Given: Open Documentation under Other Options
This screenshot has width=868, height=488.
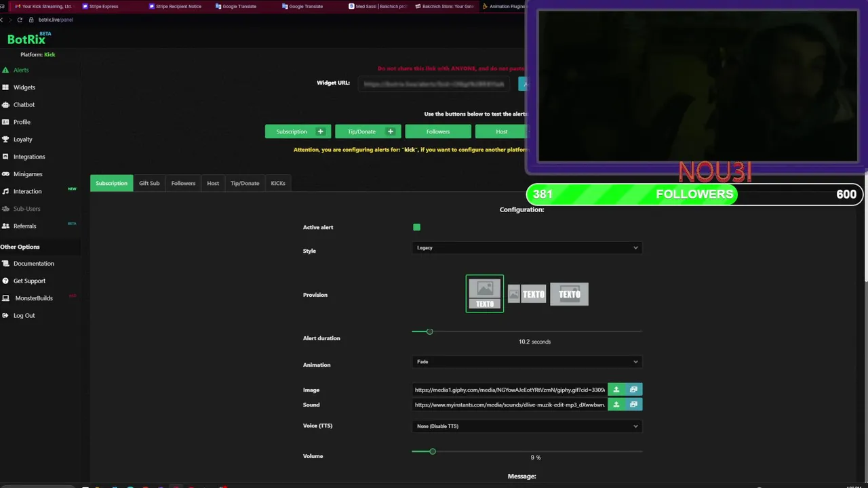Looking at the screenshot, I should pyautogui.click(x=33, y=264).
